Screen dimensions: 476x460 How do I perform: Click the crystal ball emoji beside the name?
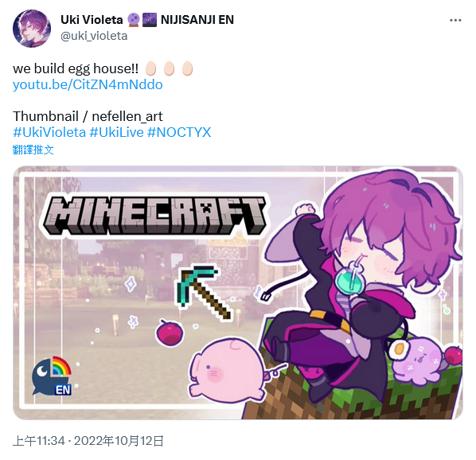tap(133, 20)
